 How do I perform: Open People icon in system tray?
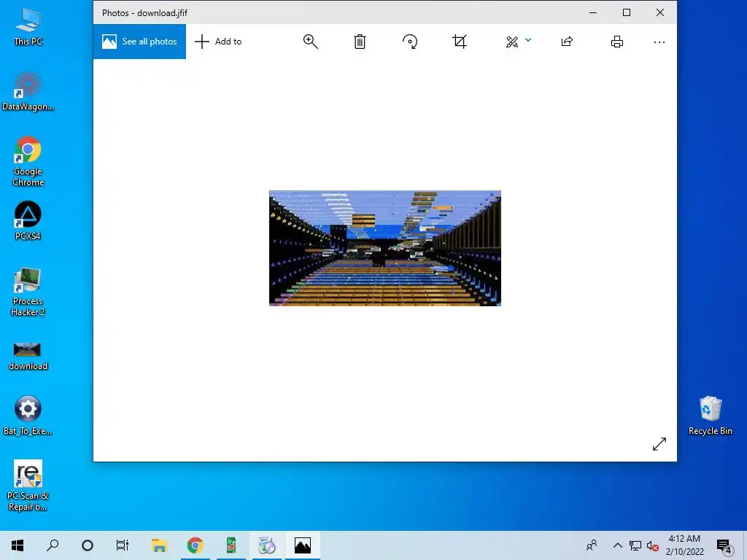[x=592, y=545]
